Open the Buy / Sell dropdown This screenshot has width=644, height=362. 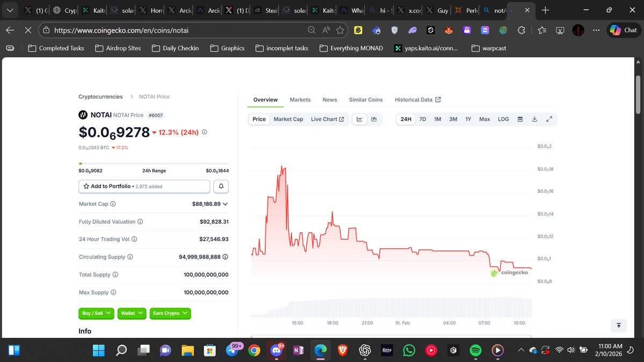(96, 313)
